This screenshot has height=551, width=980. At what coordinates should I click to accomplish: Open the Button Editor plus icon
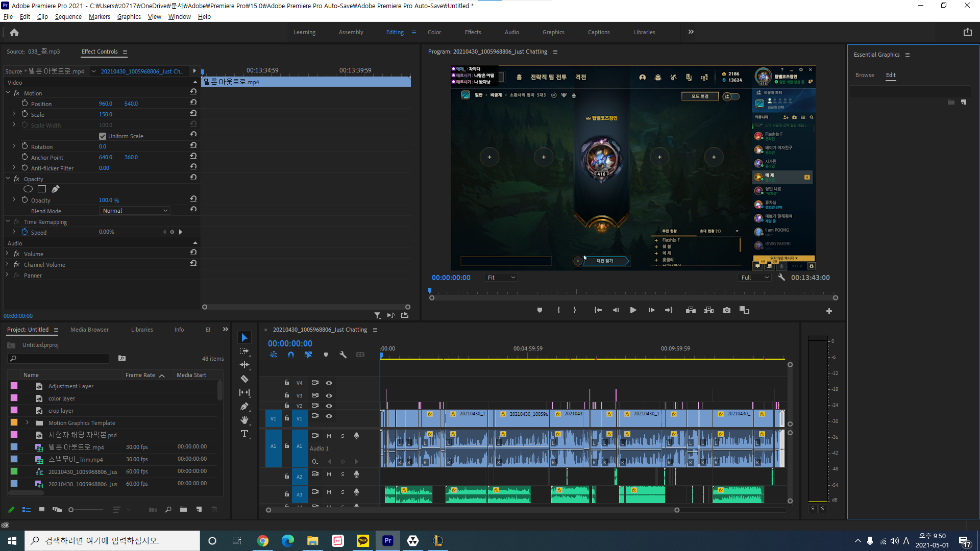[829, 311]
